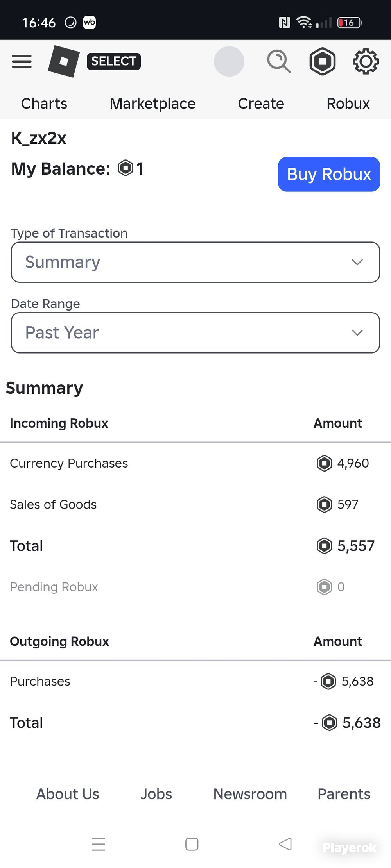Open the Create tab
The width and height of the screenshot is (391, 868).
[261, 104]
